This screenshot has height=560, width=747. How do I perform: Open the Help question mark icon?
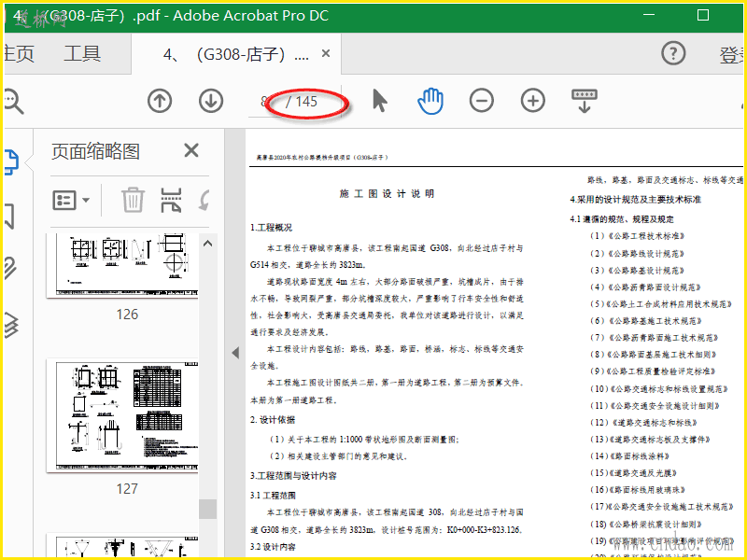coord(673,53)
